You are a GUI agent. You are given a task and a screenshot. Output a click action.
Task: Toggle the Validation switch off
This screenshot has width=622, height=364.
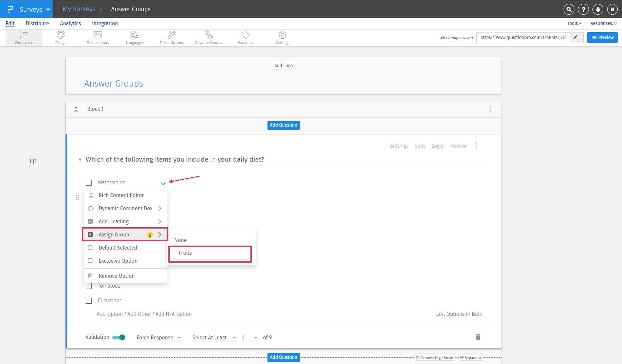(x=118, y=337)
